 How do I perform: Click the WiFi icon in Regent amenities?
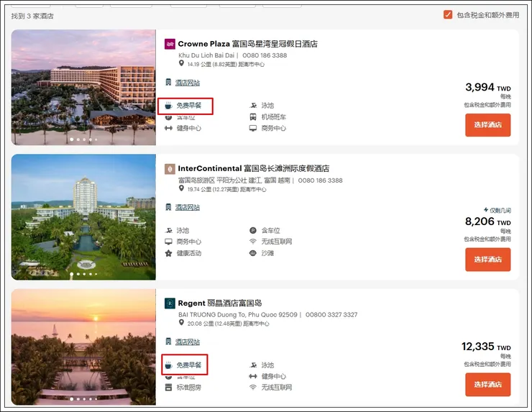253,388
